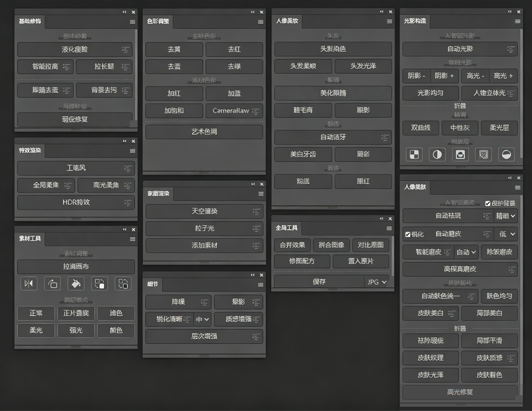Collapse section via 折叠 in 人像美肤 panel
This screenshot has width=532, height=411.
pos(460,329)
